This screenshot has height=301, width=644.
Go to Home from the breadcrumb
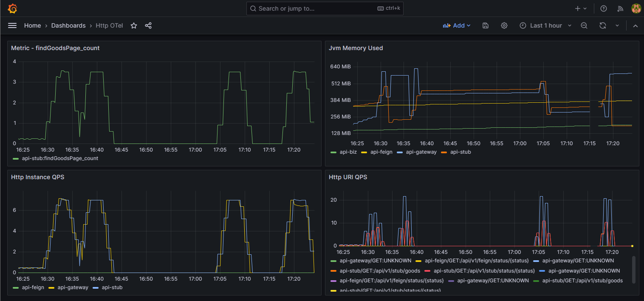coord(32,25)
